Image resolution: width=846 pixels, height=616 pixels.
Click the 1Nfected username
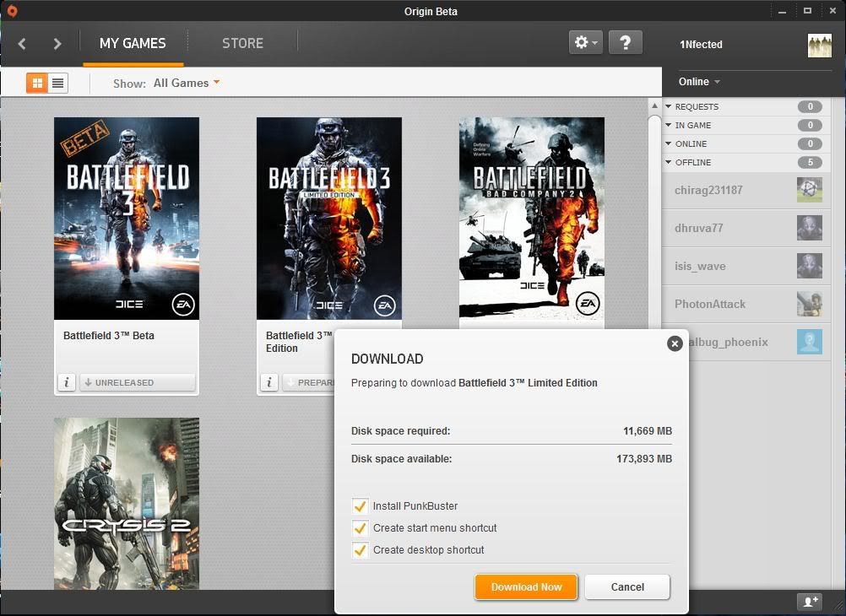click(701, 45)
